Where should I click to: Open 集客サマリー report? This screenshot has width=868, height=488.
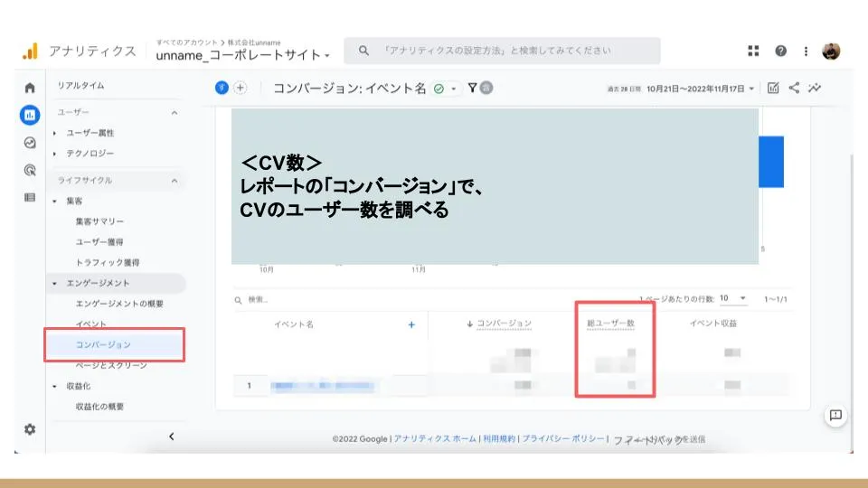pos(99,221)
